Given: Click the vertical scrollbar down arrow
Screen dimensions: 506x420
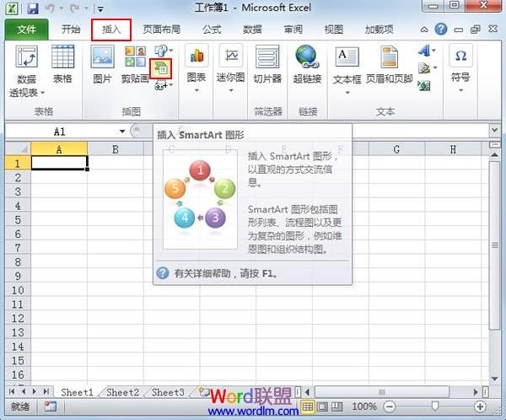Looking at the screenshot, I should pos(494,379).
